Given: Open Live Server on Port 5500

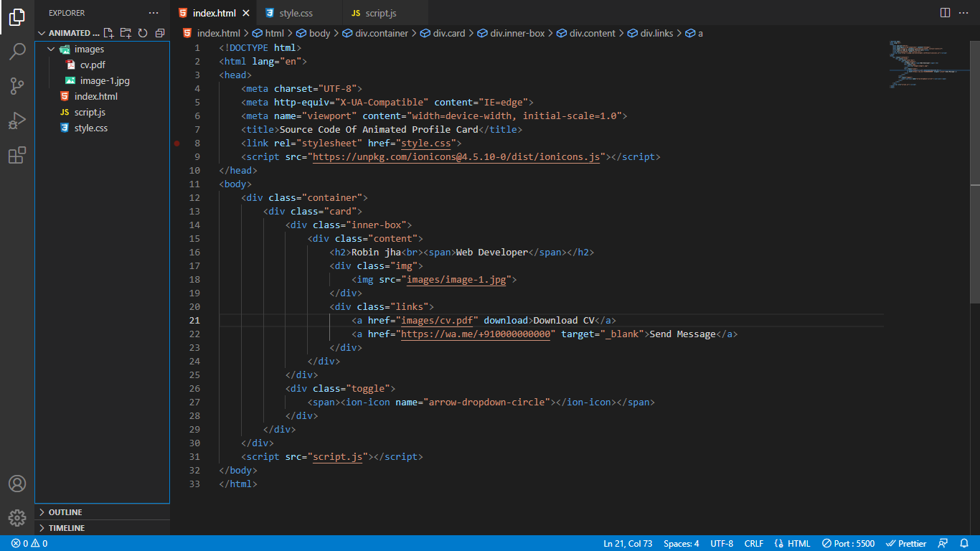Looking at the screenshot, I should tap(848, 543).
